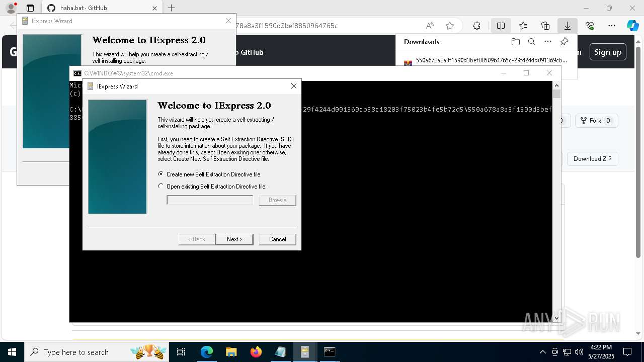Close the front IExpress Wizard dialog
This screenshot has width=644, height=362.
click(x=294, y=86)
